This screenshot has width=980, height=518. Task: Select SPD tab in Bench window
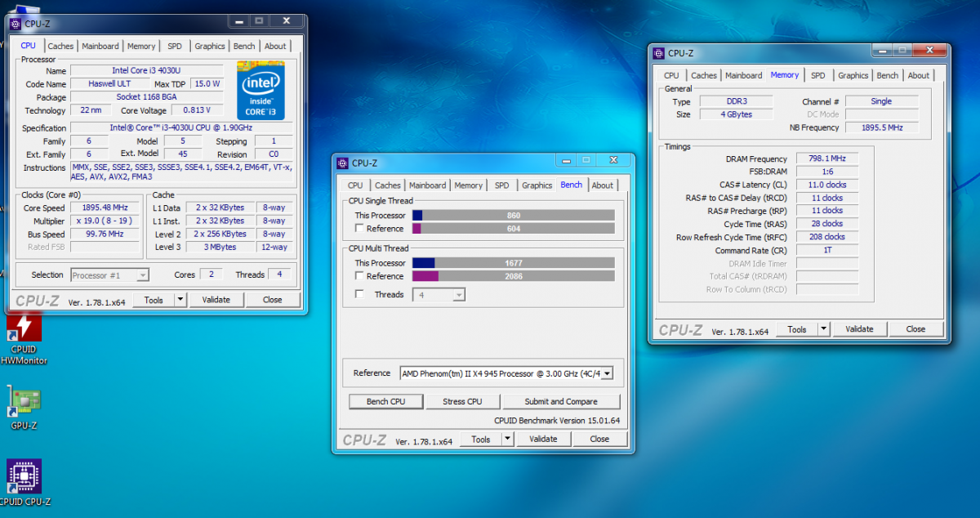502,185
